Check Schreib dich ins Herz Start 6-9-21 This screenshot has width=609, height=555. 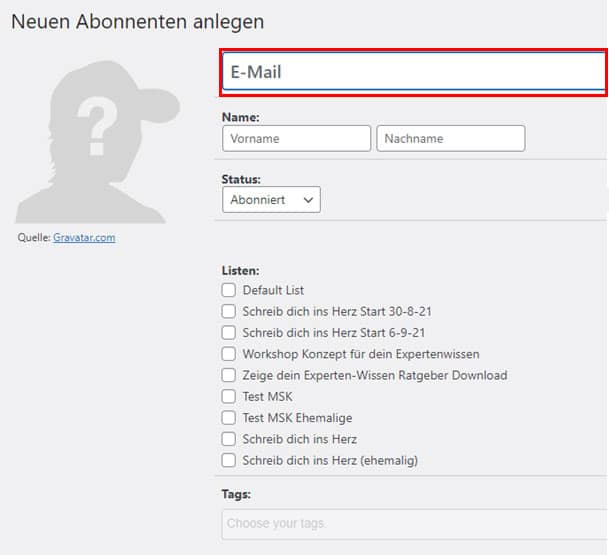(229, 333)
